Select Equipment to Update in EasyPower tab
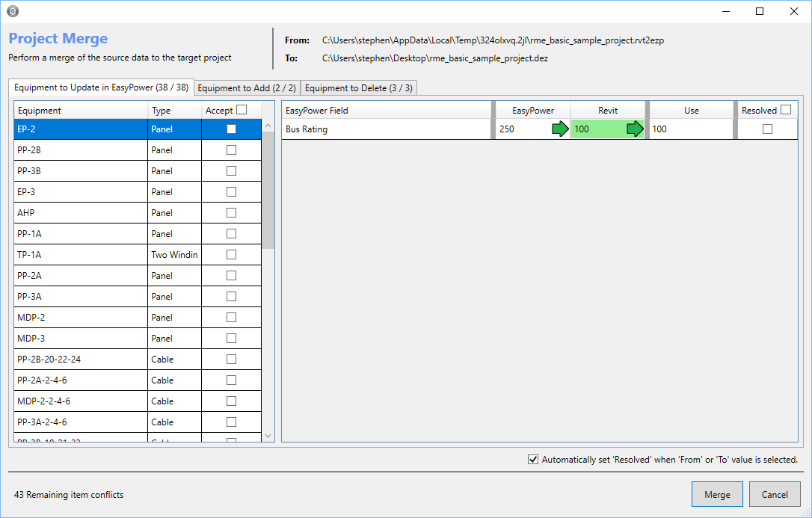 pos(102,87)
